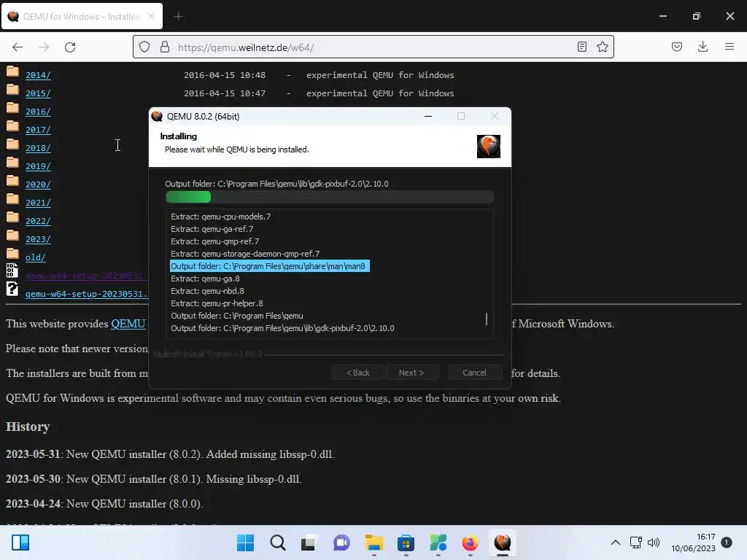This screenshot has width=747, height=560.
Task: Open the 2018/ folder link
Action: click(x=38, y=148)
